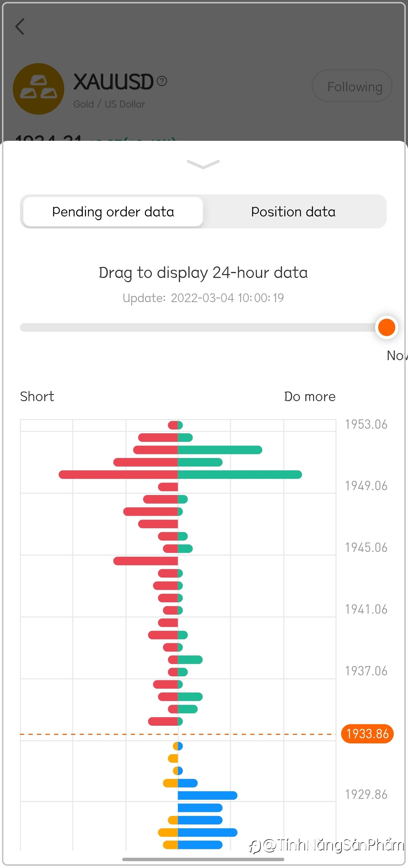Go back using the top-left arrow

(x=20, y=27)
